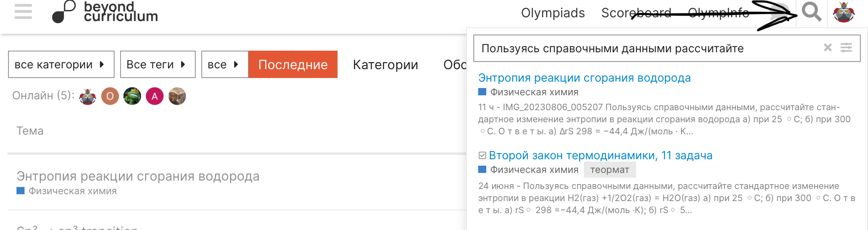Open result Второй закон термодинамики, 11 задача
Screen dimensions: 868x230
click(x=600, y=155)
